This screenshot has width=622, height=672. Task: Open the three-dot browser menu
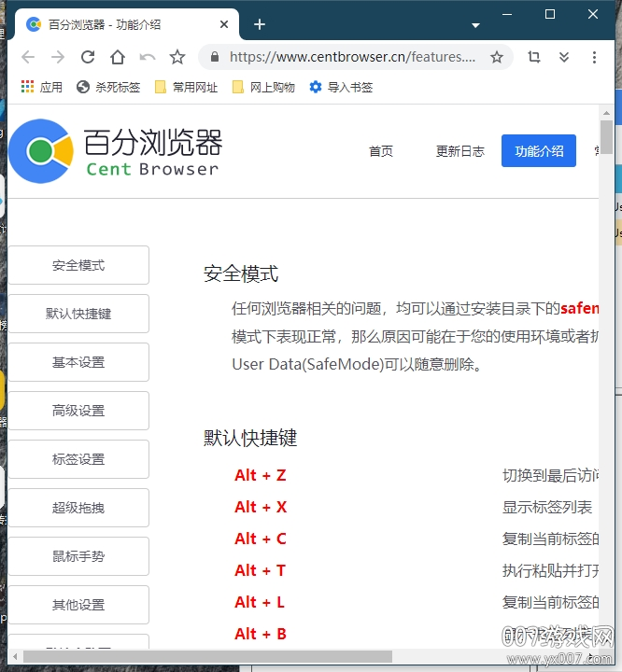click(594, 57)
